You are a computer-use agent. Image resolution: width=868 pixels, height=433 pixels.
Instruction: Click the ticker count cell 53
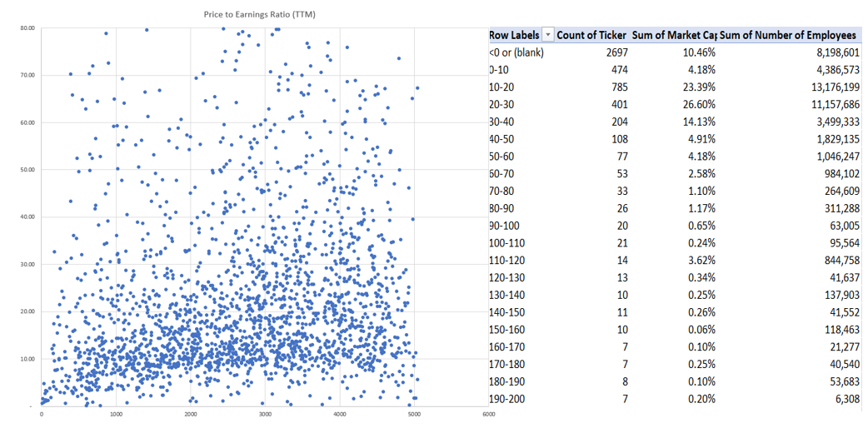coord(623,173)
